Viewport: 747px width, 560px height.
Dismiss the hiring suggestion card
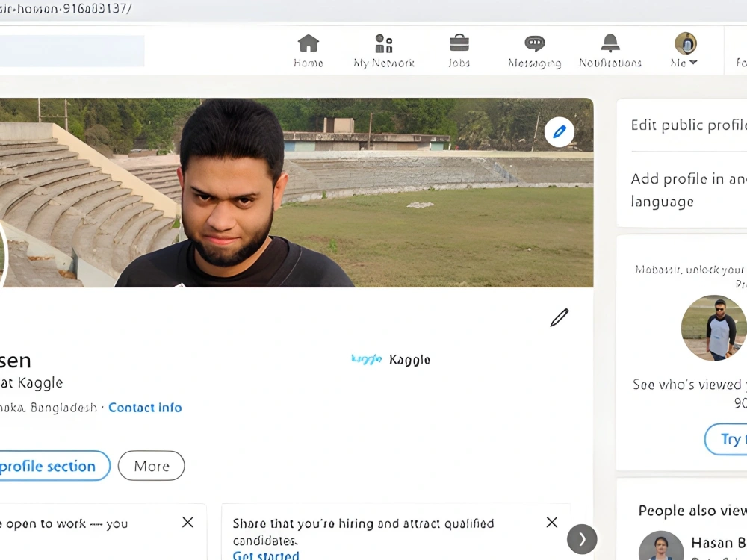pyautogui.click(x=552, y=523)
